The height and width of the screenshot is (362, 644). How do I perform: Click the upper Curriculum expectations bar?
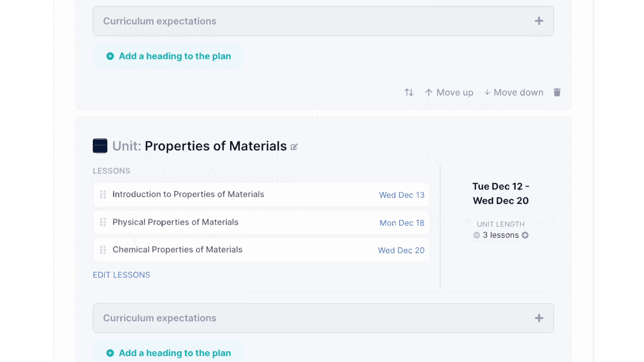323,21
